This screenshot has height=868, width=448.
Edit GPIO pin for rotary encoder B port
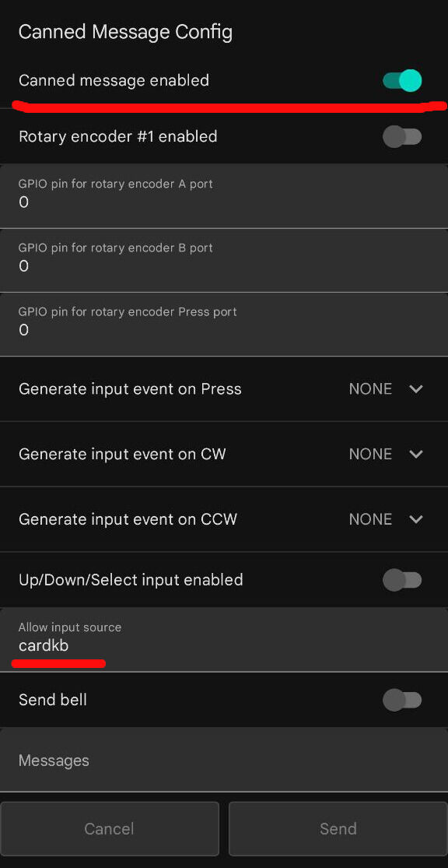[x=224, y=260]
